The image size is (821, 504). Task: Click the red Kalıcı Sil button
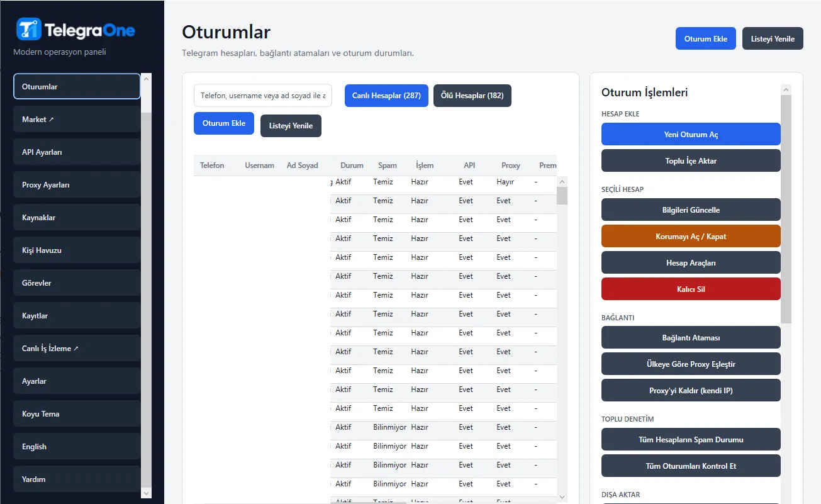[x=691, y=289]
